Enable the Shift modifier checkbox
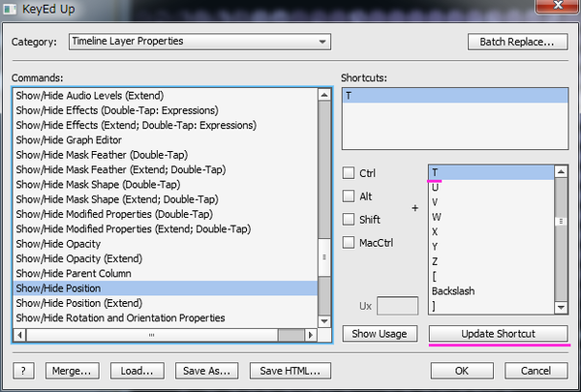 pyautogui.click(x=349, y=219)
